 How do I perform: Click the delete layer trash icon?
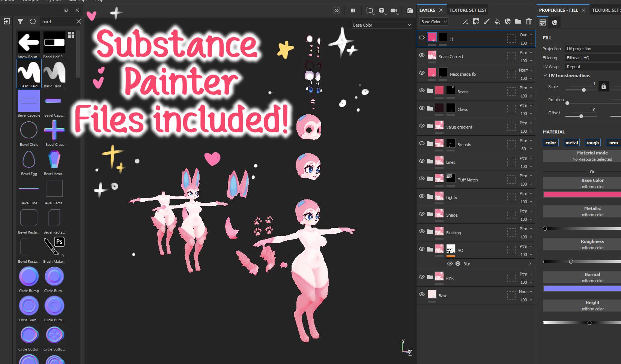(529, 21)
